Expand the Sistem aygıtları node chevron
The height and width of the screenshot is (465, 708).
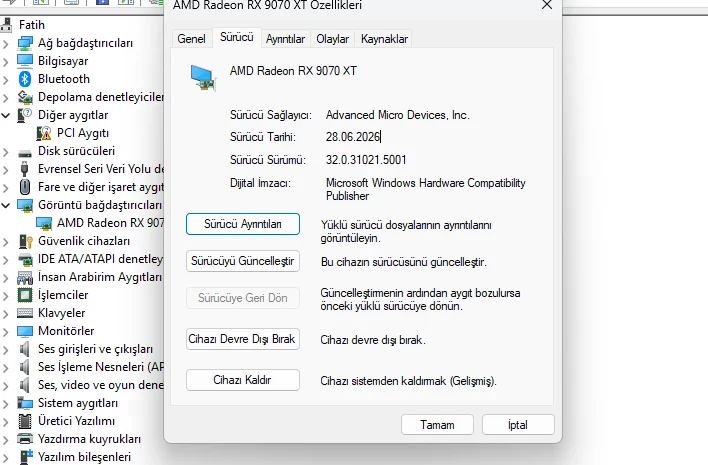coord(6,404)
